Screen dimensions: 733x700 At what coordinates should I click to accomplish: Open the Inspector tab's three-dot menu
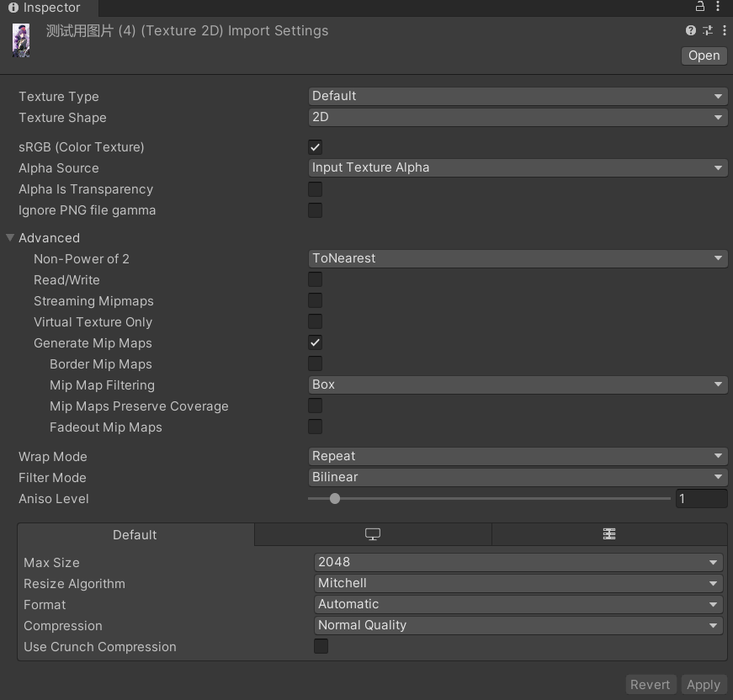pos(718,7)
